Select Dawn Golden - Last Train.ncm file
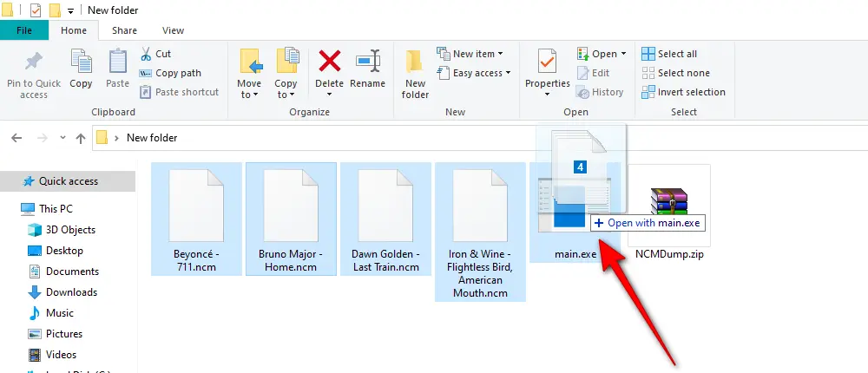This screenshot has height=373, width=868. click(386, 219)
